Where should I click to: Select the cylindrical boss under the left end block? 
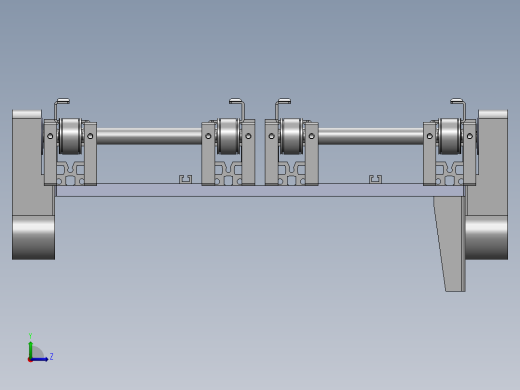(x=33, y=238)
